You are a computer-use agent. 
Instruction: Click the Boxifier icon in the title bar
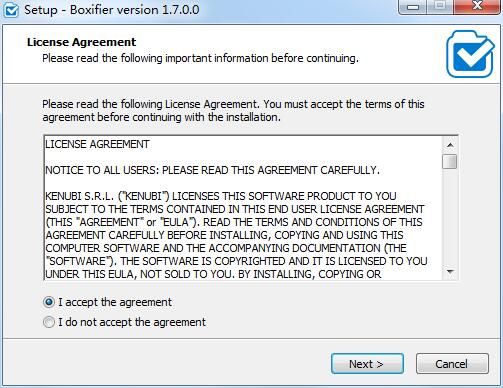coord(11,10)
